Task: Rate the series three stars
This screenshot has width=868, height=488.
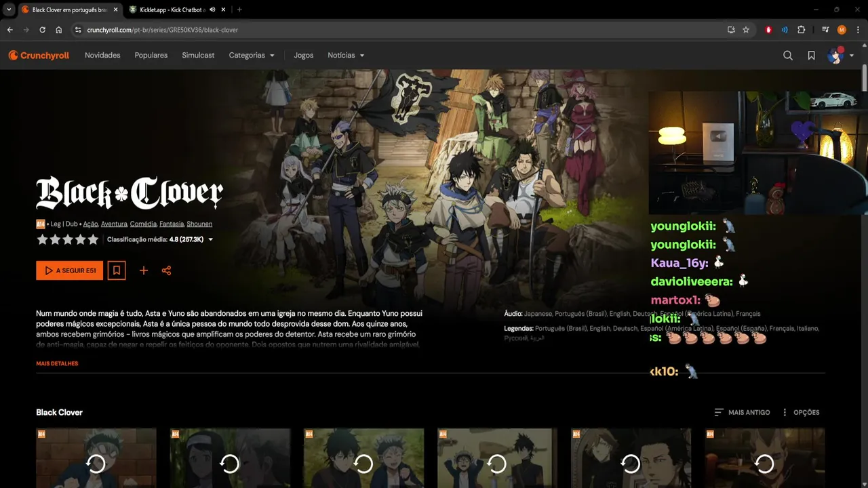Action: [x=68, y=239]
